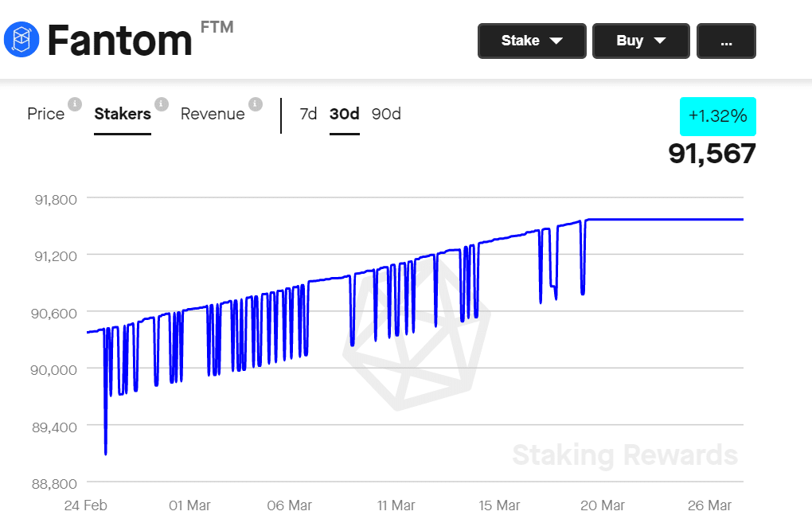Image resolution: width=812 pixels, height=519 pixels.
Task: Open the Buy dropdown
Action: (x=641, y=41)
